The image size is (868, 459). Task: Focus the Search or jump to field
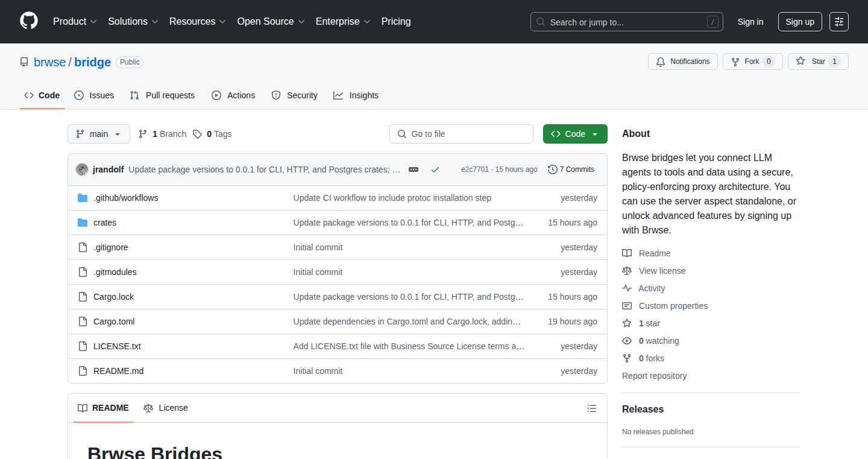coord(627,22)
